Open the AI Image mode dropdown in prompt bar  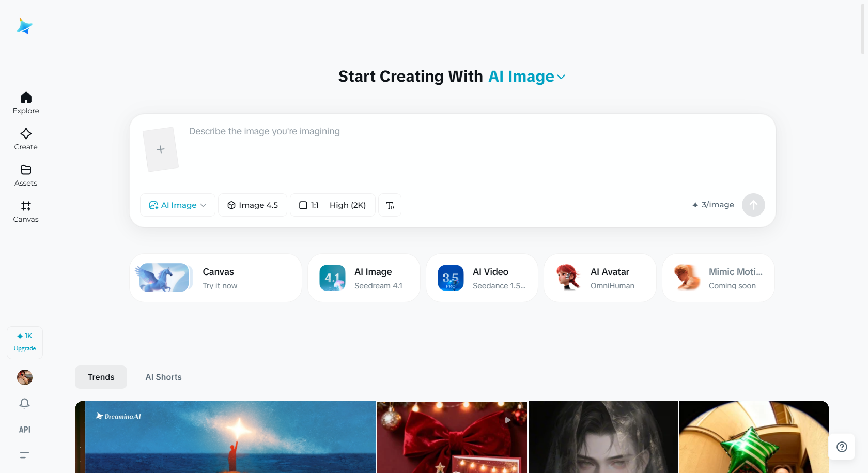click(x=178, y=205)
